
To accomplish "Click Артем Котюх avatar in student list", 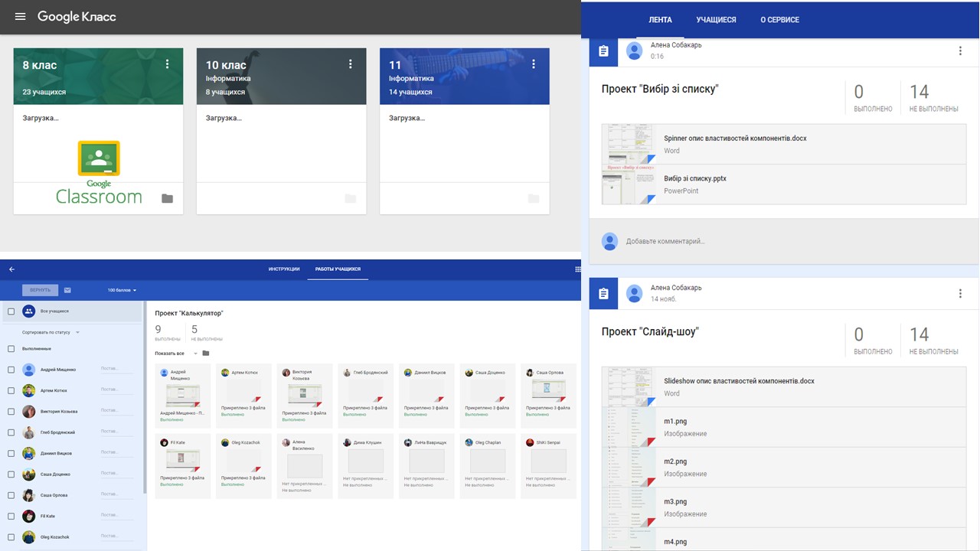I will click(28, 390).
